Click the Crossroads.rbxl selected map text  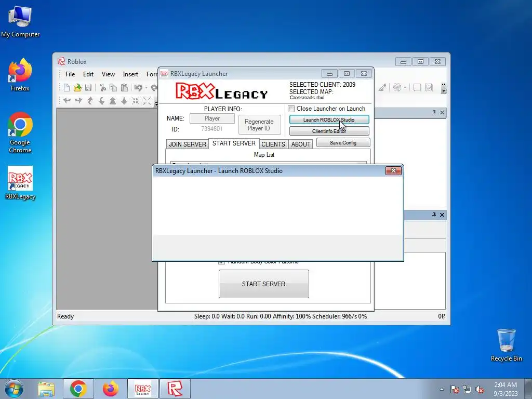(307, 98)
